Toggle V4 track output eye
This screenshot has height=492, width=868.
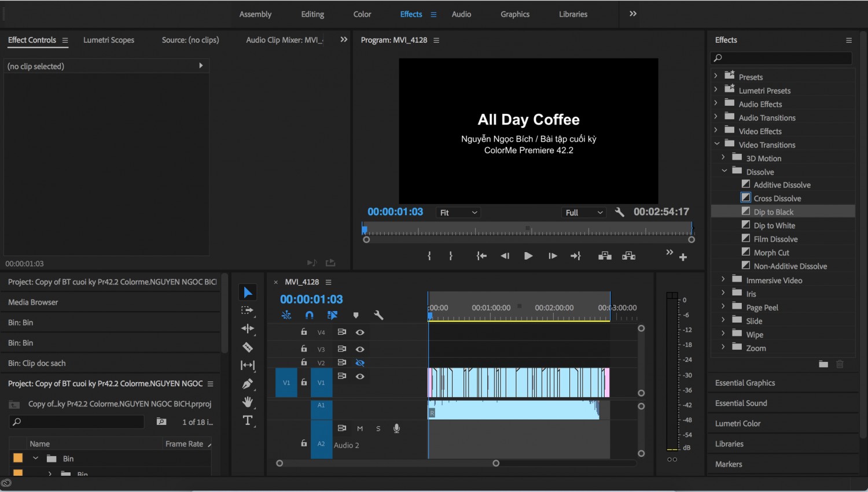pos(360,332)
